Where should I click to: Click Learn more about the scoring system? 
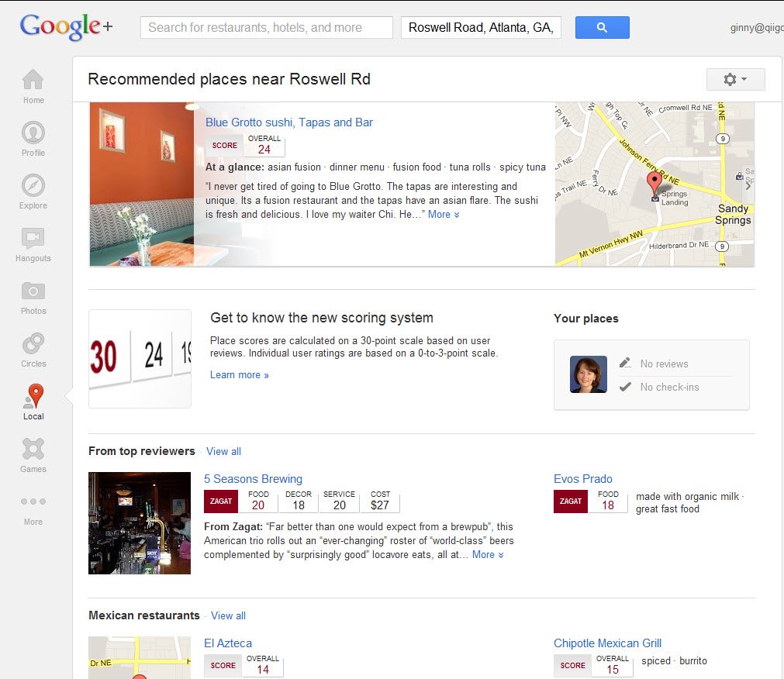pos(239,375)
